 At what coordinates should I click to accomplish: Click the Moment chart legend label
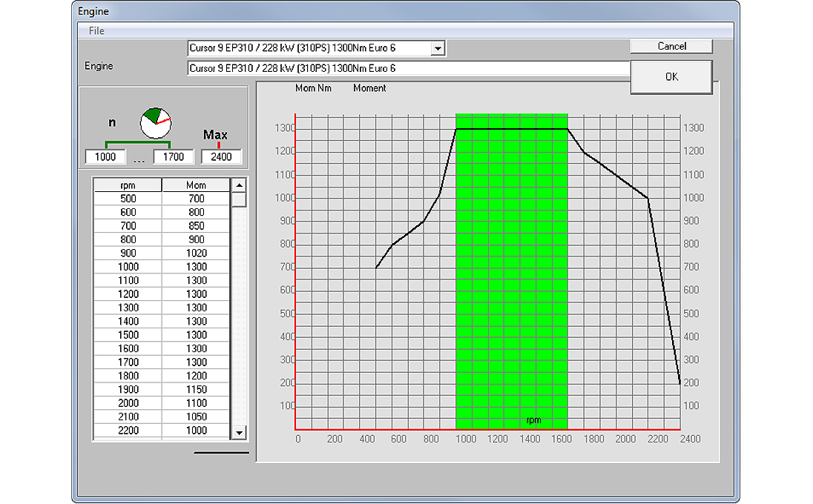click(369, 89)
